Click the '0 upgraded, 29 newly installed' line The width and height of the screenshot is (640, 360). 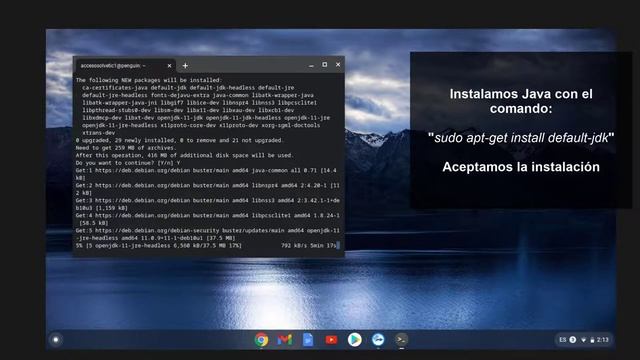179,140
